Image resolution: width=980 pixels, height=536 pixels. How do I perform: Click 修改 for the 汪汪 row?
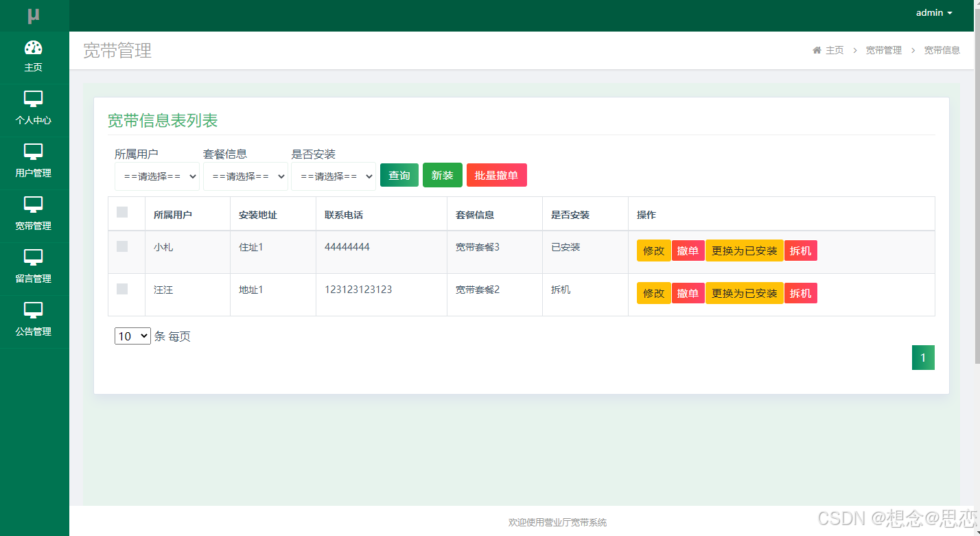click(654, 293)
